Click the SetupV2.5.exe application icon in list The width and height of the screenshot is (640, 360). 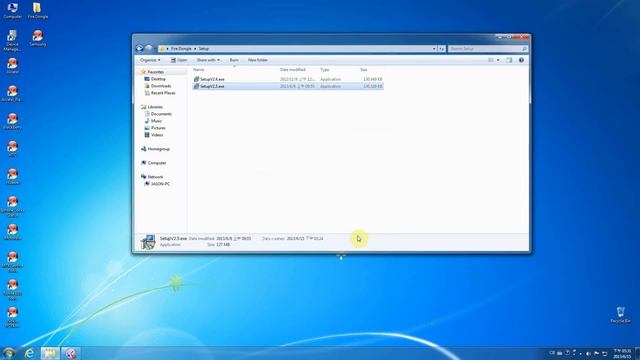click(x=196, y=86)
